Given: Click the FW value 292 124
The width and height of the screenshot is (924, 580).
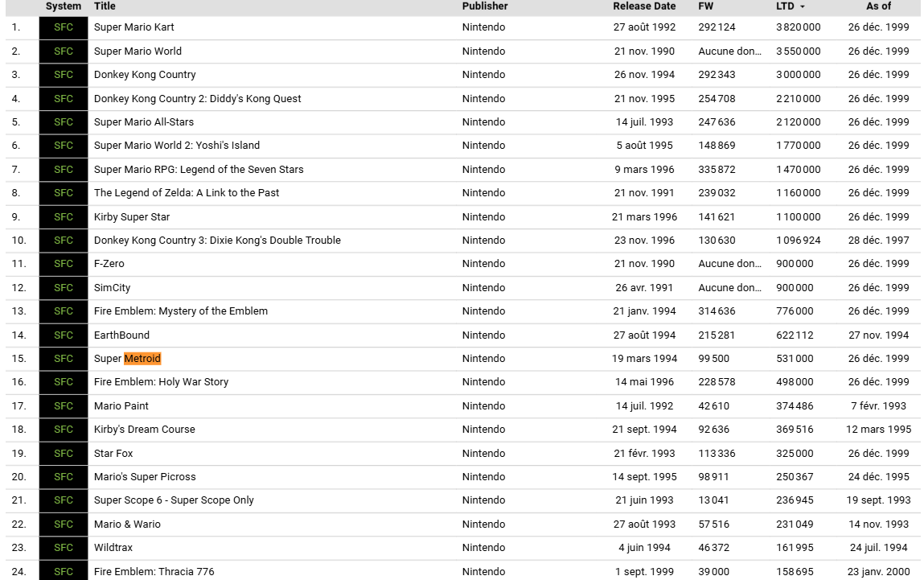Looking at the screenshot, I should [717, 27].
